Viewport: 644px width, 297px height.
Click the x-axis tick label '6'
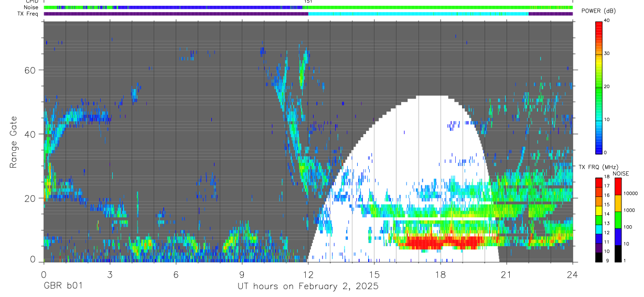pyautogui.click(x=176, y=275)
